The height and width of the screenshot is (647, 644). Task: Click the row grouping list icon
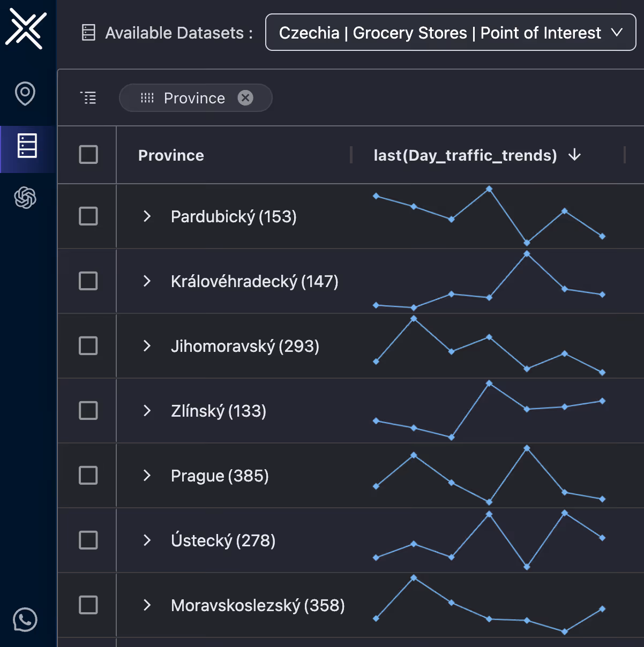(x=88, y=97)
